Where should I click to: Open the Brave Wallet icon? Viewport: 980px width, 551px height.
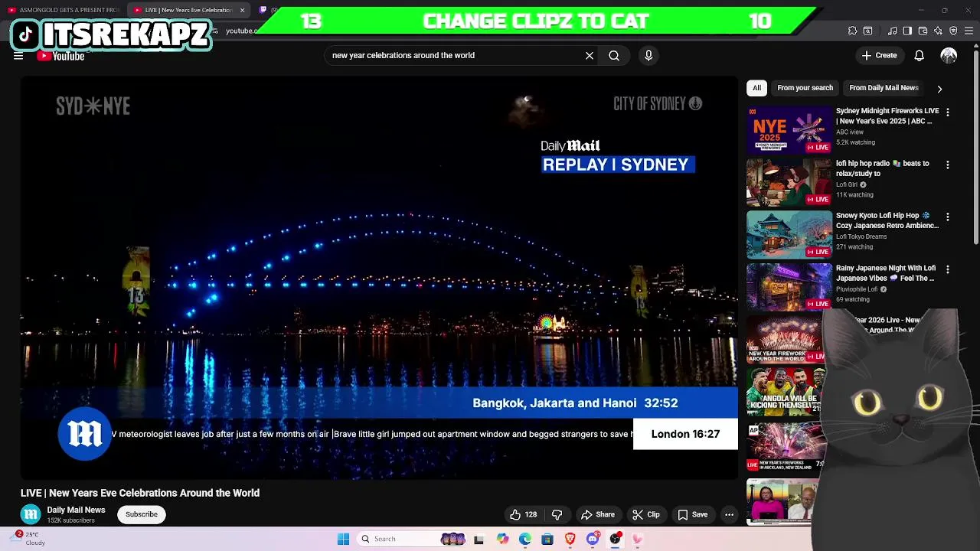click(x=923, y=31)
